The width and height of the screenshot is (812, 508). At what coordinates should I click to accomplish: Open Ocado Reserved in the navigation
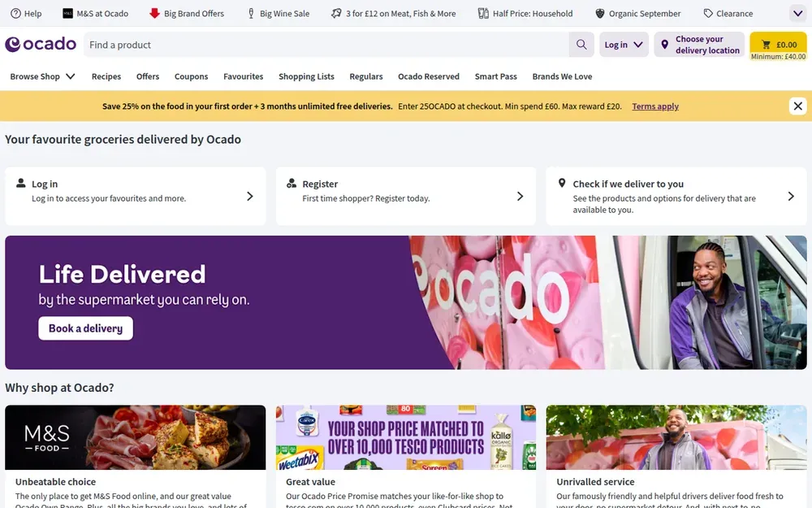(x=429, y=76)
